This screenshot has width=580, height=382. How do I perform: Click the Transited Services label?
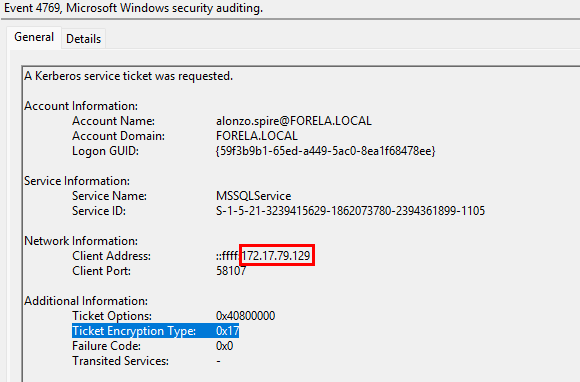120,361
